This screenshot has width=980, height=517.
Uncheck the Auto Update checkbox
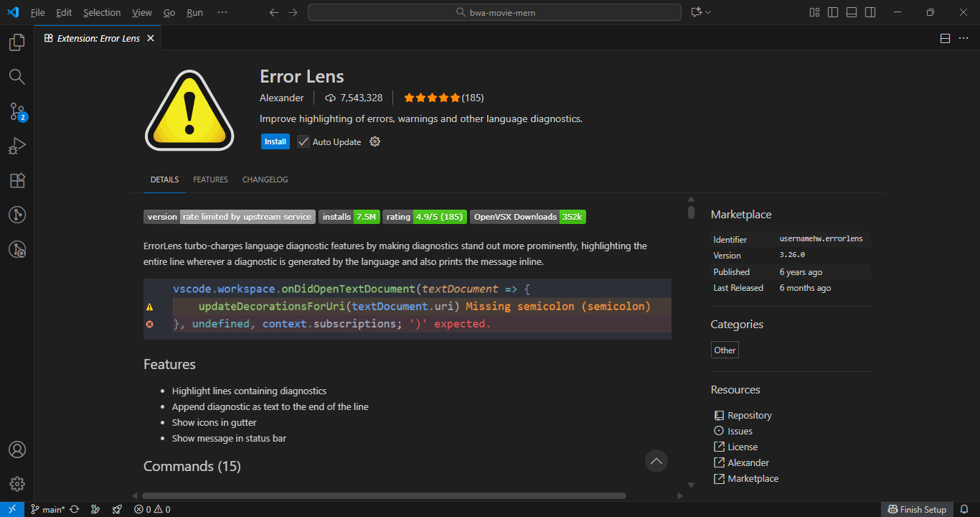303,141
